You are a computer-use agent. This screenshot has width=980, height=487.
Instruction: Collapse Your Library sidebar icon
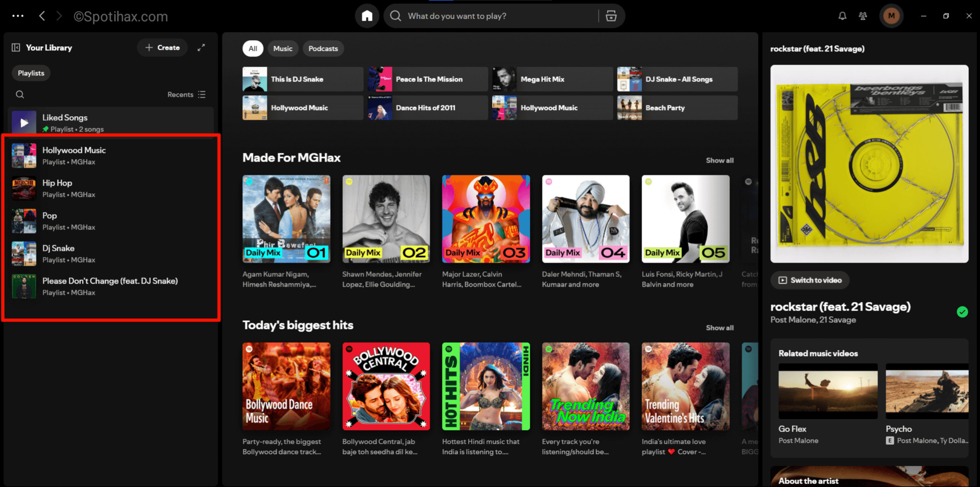[16, 47]
